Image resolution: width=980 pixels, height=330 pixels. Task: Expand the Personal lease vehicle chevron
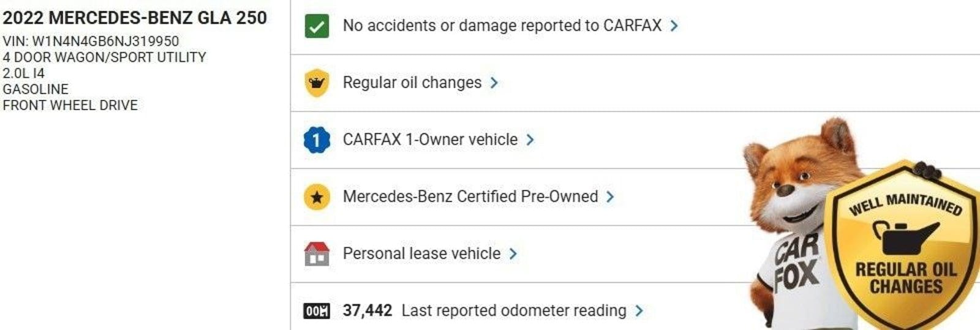[513, 253]
